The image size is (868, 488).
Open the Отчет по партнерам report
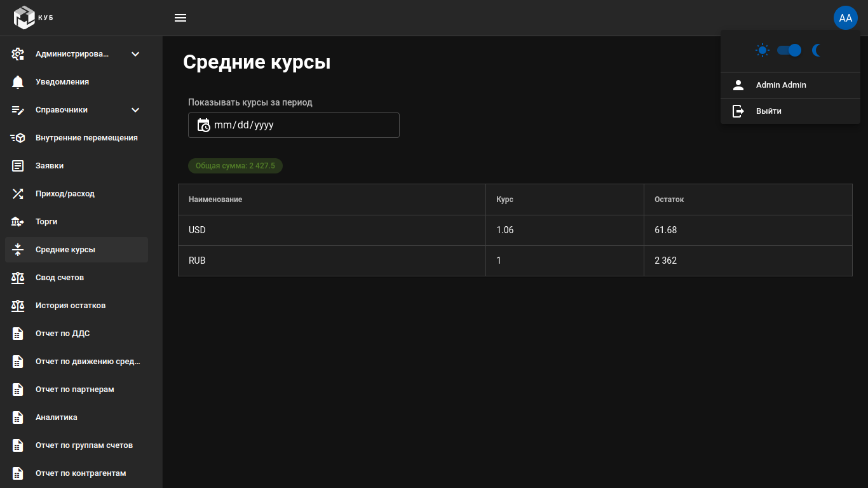coord(76,390)
